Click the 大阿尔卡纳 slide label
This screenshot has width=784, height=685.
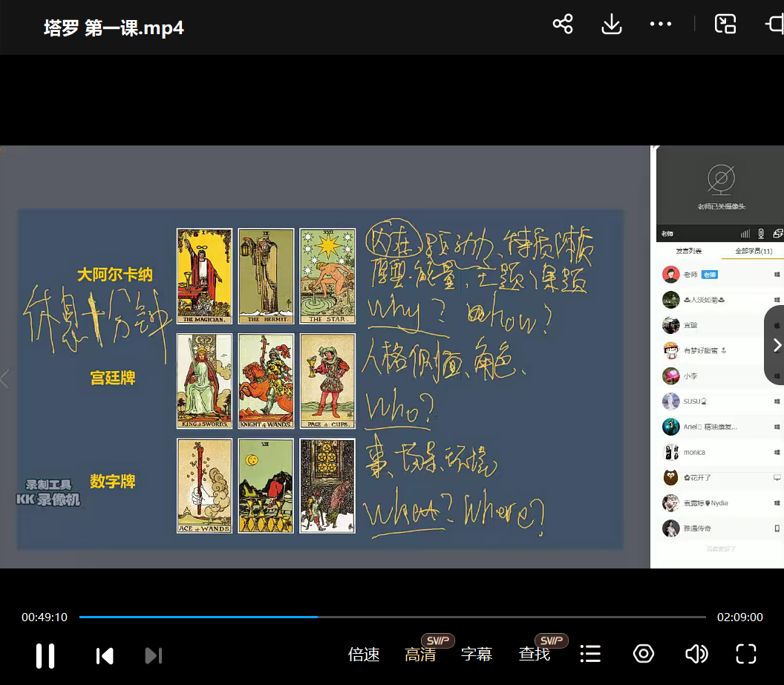point(115,275)
